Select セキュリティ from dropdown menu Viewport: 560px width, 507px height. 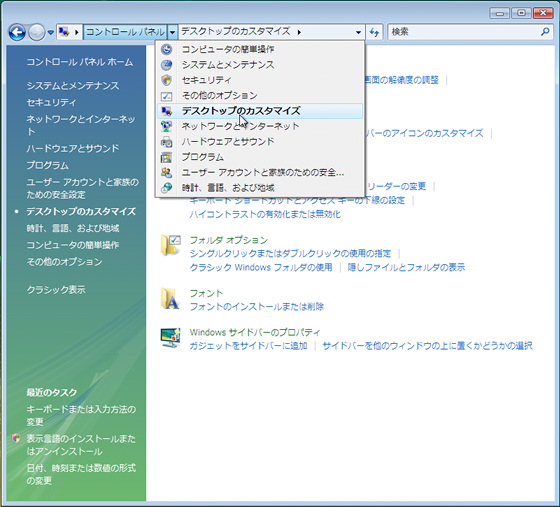(x=260, y=80)
